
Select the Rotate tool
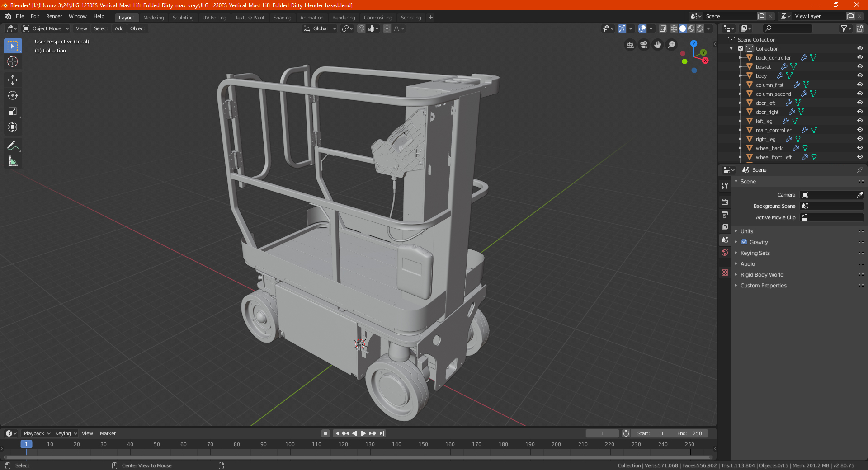point(13,95)
